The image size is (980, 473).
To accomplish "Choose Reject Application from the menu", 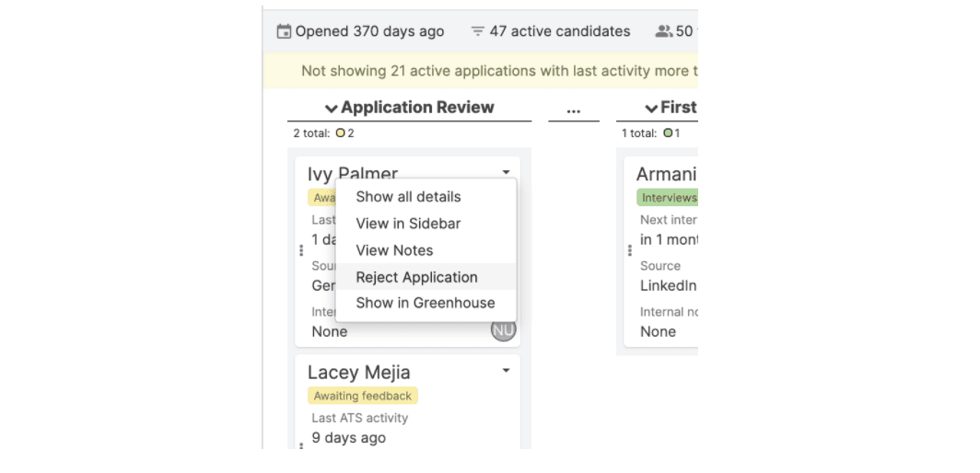I will pyautogui.click(x=416, y=277).
